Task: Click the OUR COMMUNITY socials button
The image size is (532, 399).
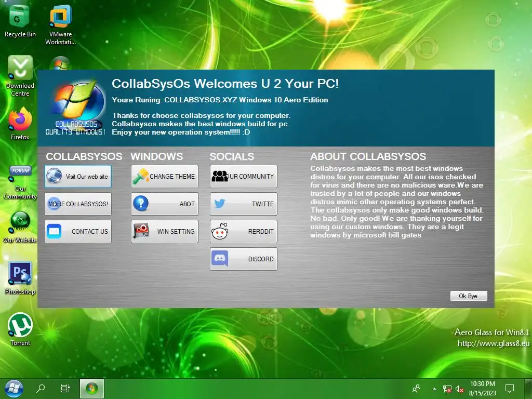Action: pos(244,177)
